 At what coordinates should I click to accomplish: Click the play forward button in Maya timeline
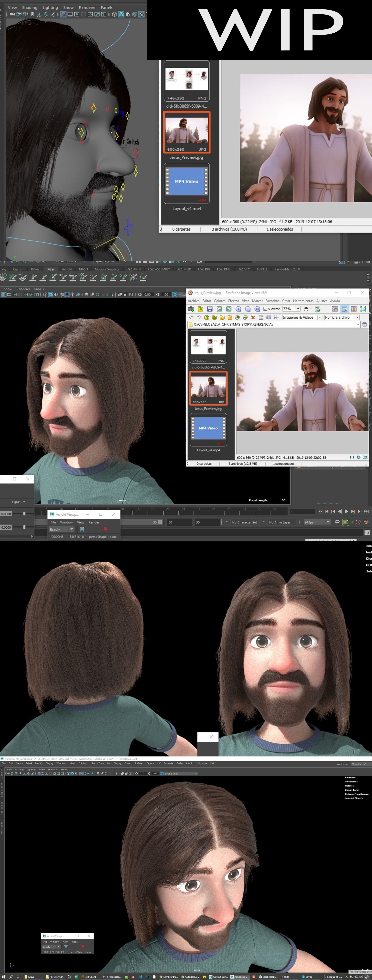tap(346, 511)
